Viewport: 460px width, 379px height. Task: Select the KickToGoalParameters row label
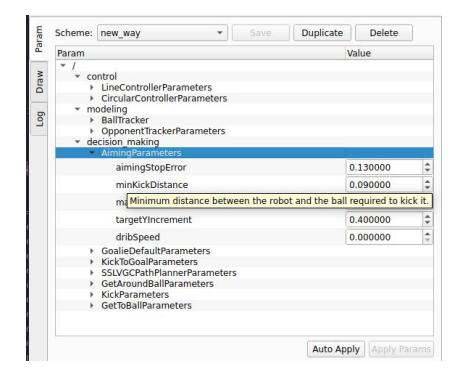pyautogui.click(x=149, y=262)
